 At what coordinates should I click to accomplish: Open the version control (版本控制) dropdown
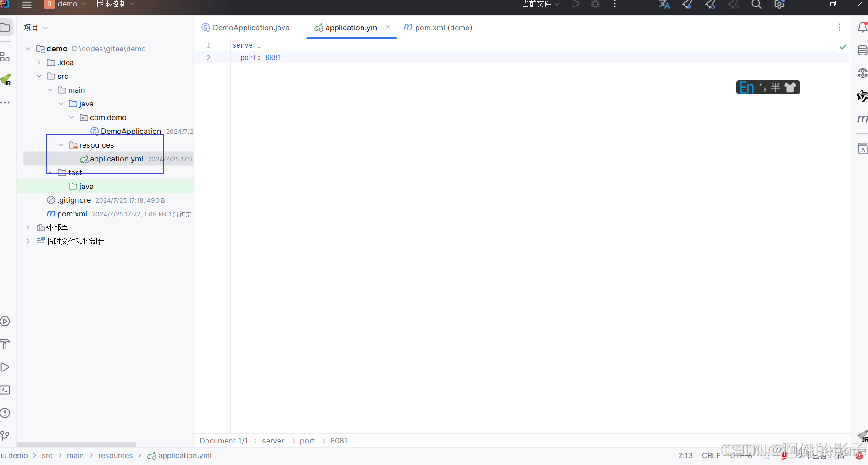click(x=116, y=4)
